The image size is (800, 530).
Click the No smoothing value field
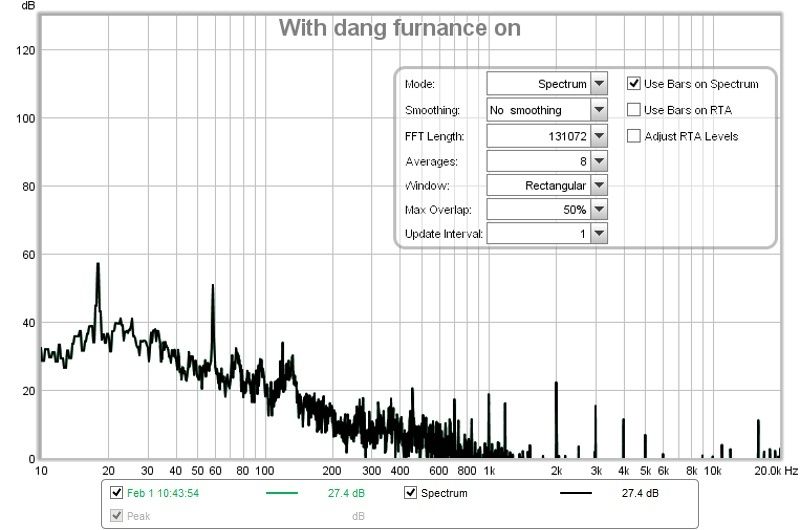(x=539, y=110)
